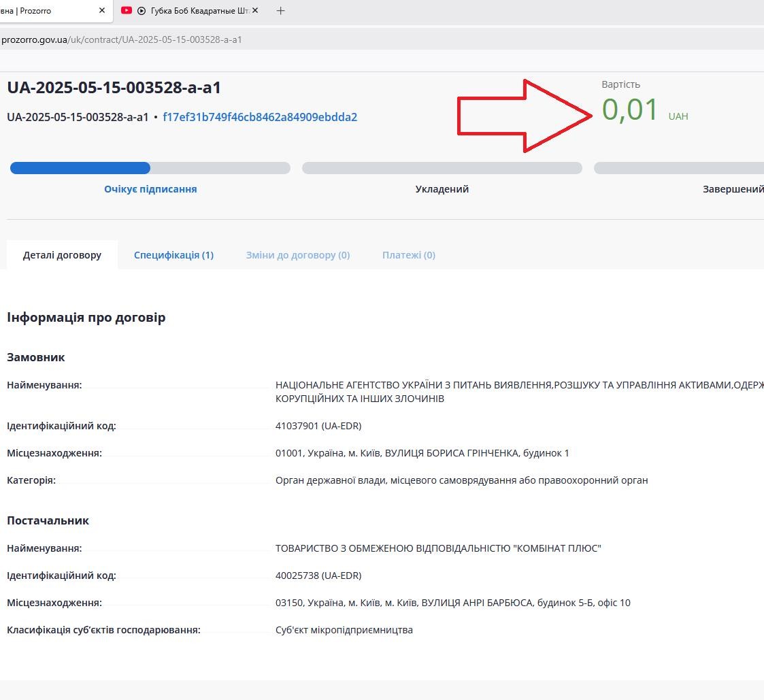Open a new browser tab
This screenshot has width=764, height=700.
(281, 10)
